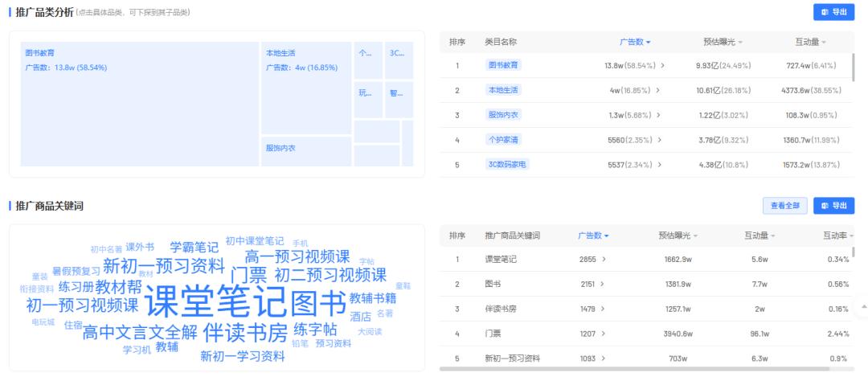Open the 本地生活 category tag in table
The height and width of the screenshot is (377, 868).
pos(502,90)
